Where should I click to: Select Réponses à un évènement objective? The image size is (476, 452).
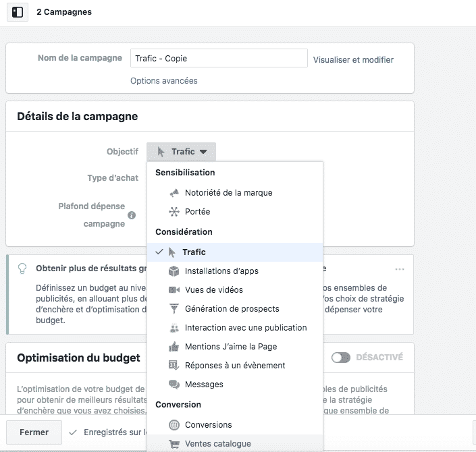click(x=234, y=366)
